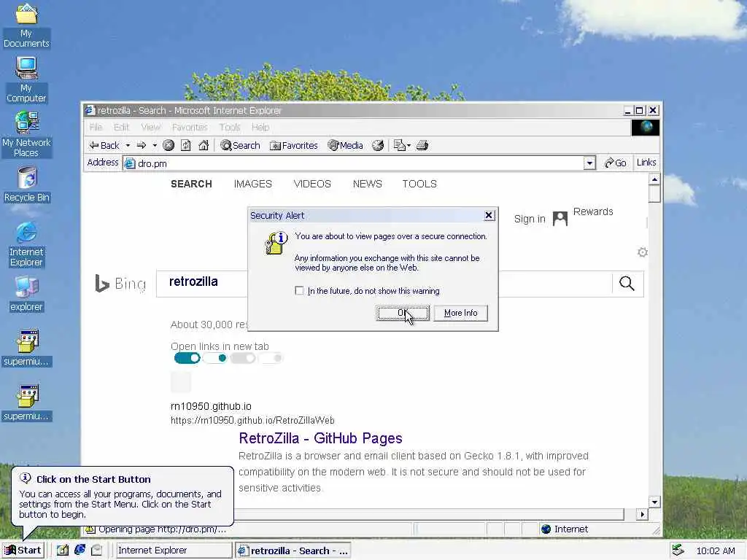
Task: Click the Start button
Action: [23, 551]
